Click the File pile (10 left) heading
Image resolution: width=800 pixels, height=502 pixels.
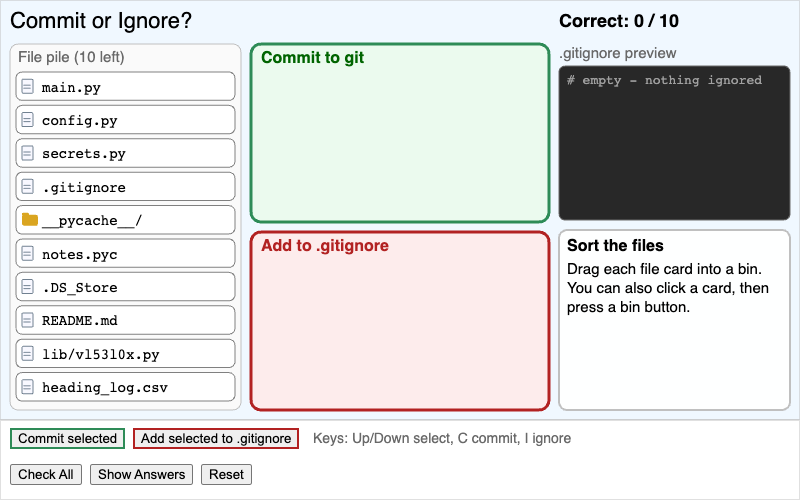[x=71, y=57]
